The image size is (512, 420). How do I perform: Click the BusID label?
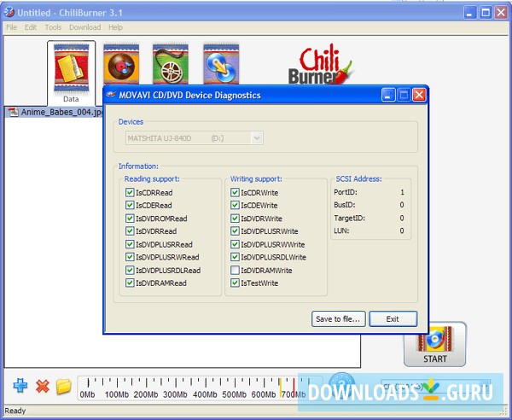coord(345,205)
